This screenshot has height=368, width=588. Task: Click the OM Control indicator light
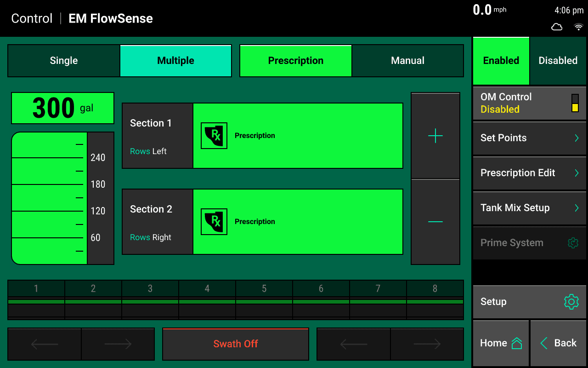(575, 103)
